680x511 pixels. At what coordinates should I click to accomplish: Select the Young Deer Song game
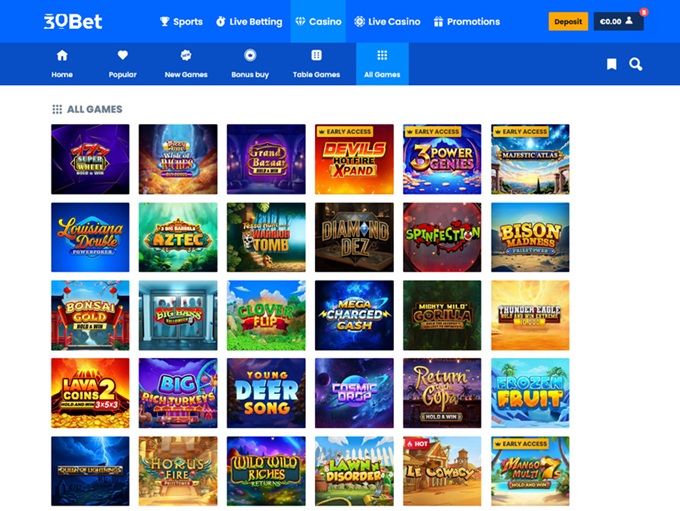click(266, 393)
